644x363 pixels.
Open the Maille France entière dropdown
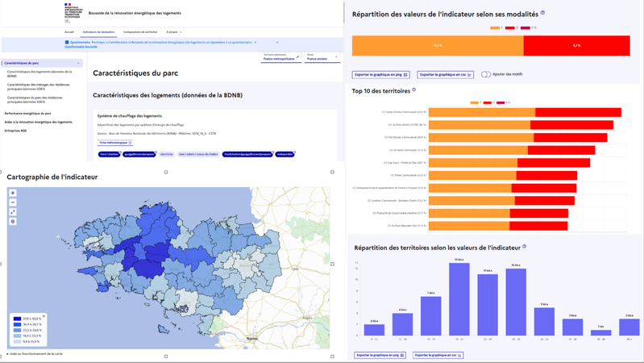point(322,57)
